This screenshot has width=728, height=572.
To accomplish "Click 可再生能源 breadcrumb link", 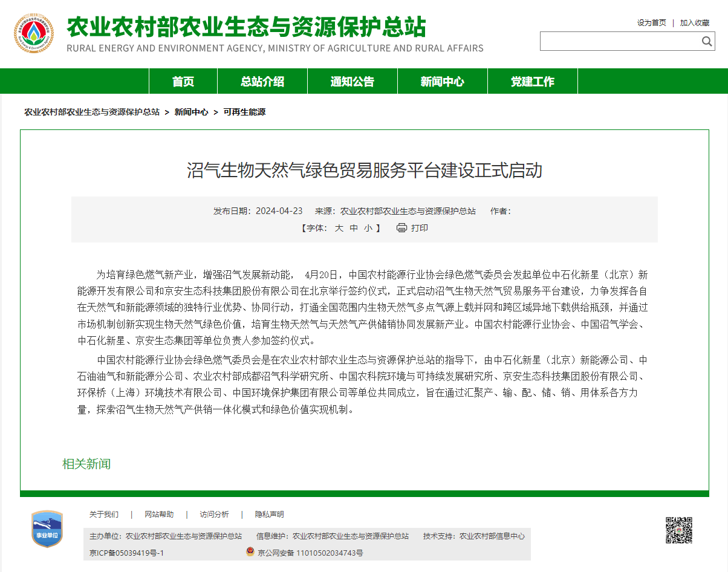I will point(244,112).
